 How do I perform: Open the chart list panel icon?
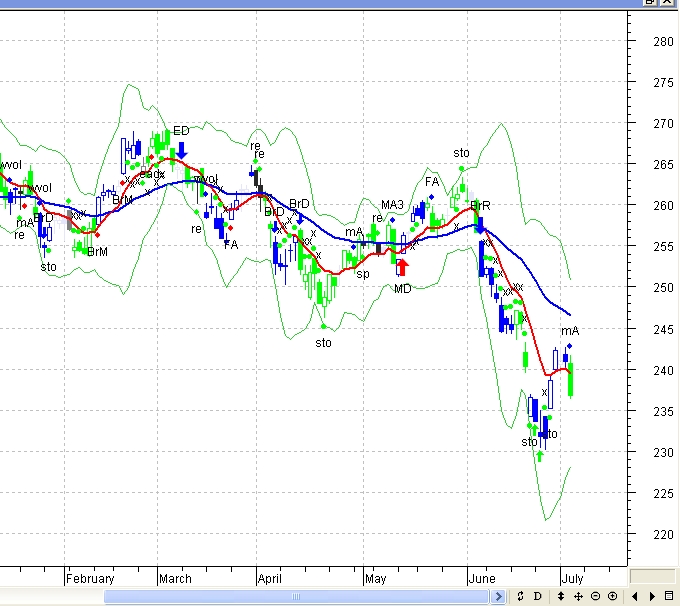click(x=668, y=597)
